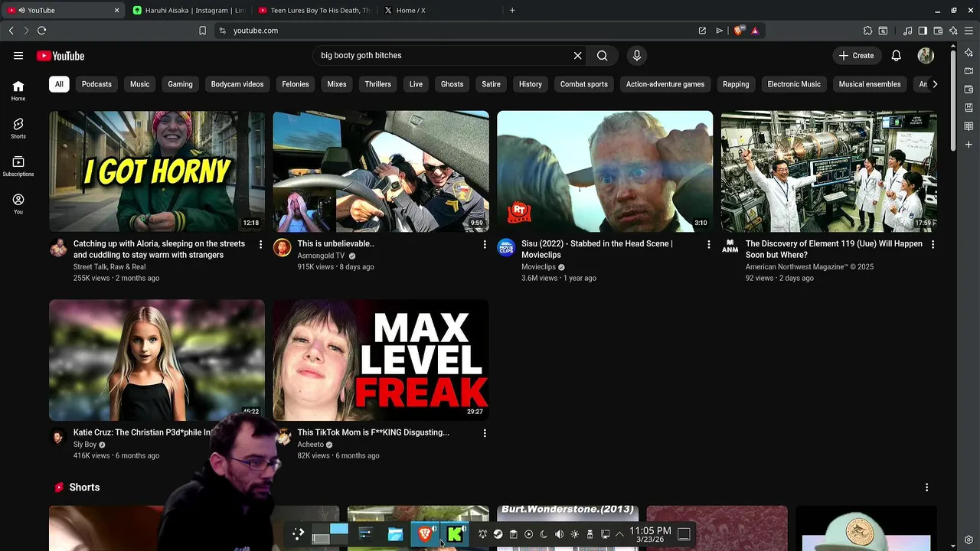
Task: Show more category chips with right arrow
Action: click(x=935, y=84)
